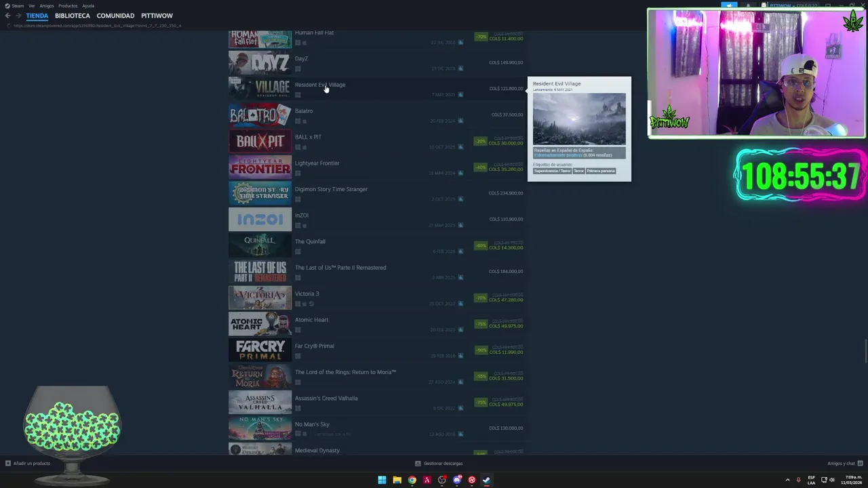Viewport: 868px width, 488px height.
Task: Click the inZOI capsule thumbnail
Action: pyautogui.click(x=260, y=220)
